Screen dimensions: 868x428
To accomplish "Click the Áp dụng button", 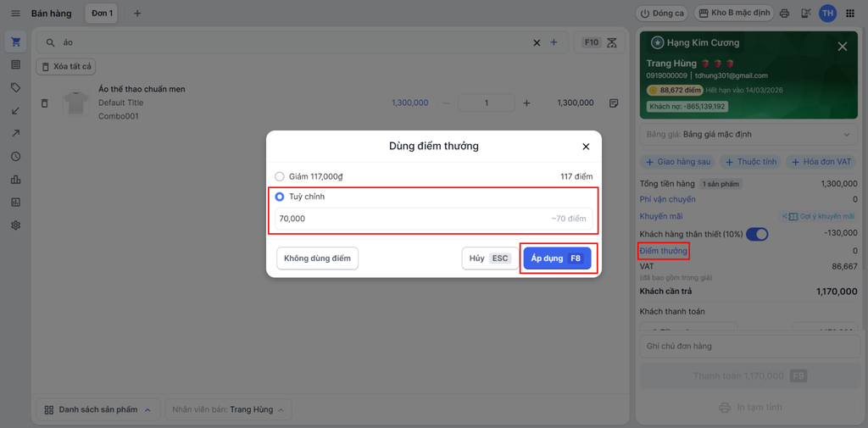I will [556, 258].
